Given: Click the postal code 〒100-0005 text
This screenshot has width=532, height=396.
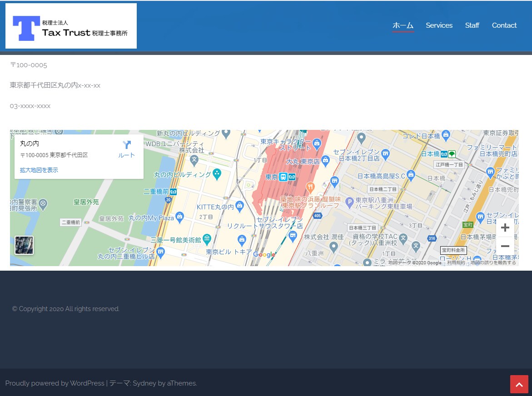Looking at the screenshot, I should point(29,65).
